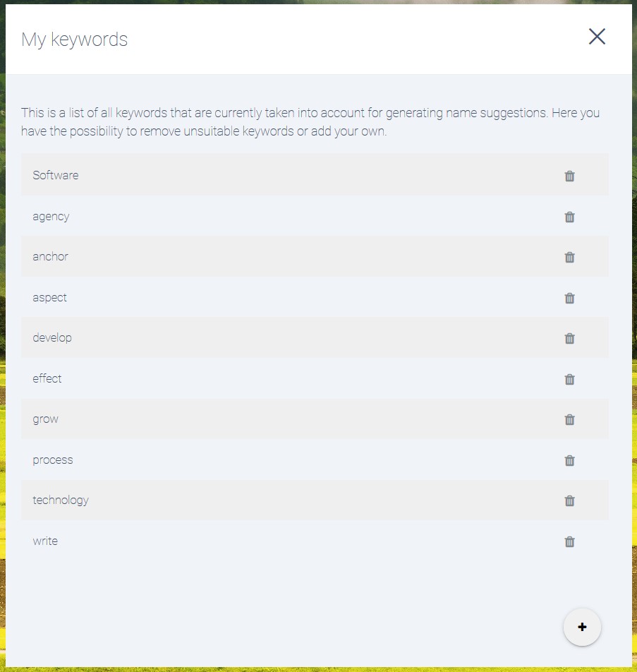Delete the "Software" keyword with trash icon
Image resolution: width=637 pixels, height=672 pixels.
click(x=570, y=176)
